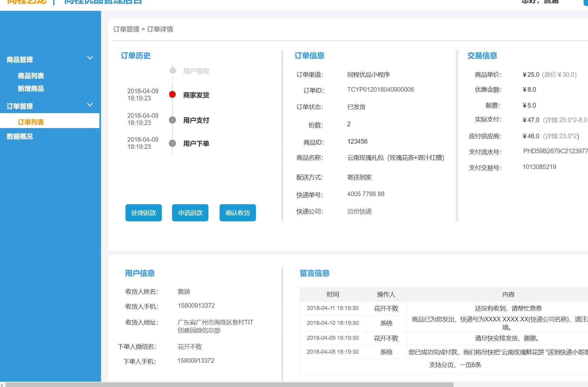Click the 交易信息 section header
The height and width of the screenshot is (387, 588).
point(482,56)
